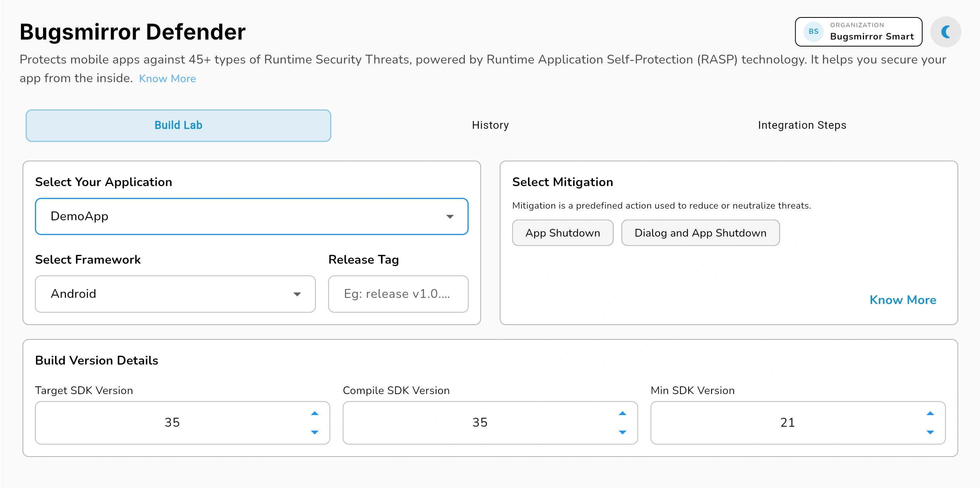Expand the DemoApp application dropdown
Image resolution: width=980 pixels, height=488 pixels.
pyautogui.click(x=252, y=216)
